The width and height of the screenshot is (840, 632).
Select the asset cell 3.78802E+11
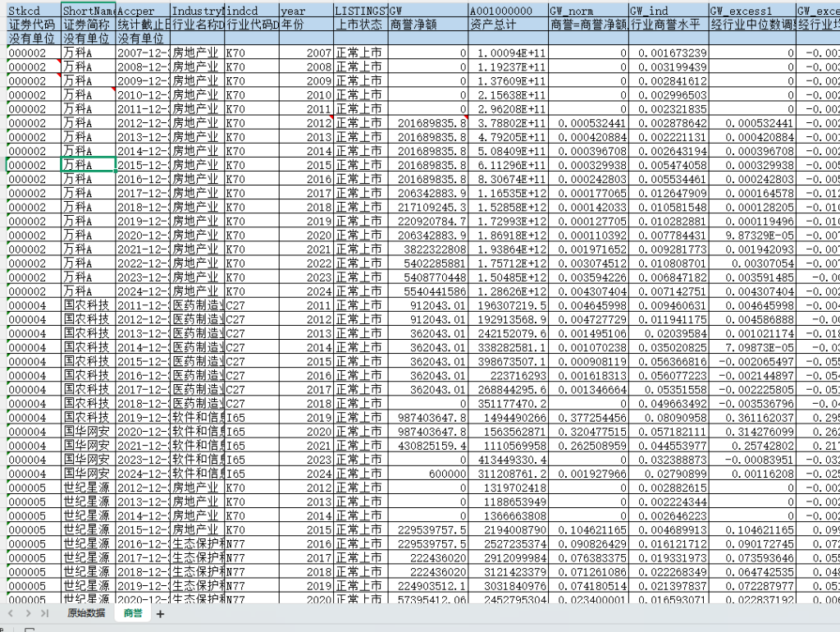point(509,123)
